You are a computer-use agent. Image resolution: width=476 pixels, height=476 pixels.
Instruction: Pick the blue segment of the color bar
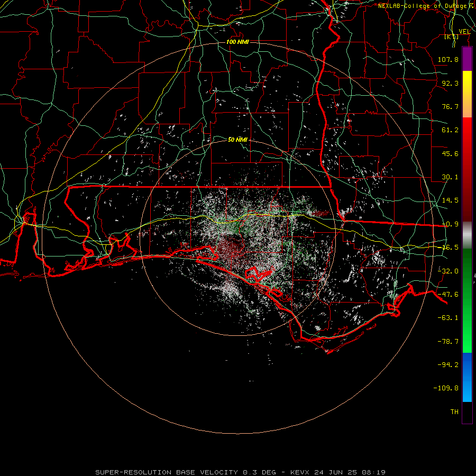pos(467,377)
